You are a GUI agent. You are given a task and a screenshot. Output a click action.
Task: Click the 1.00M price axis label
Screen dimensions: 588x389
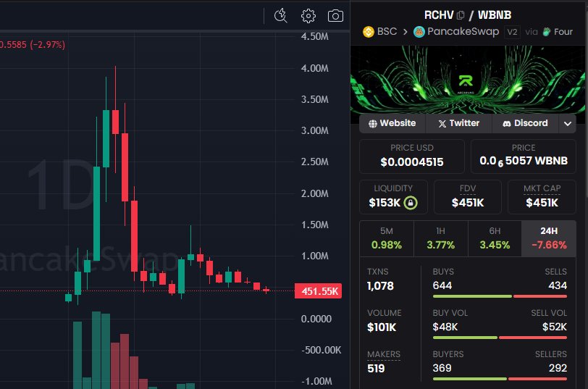click(314, 256)
